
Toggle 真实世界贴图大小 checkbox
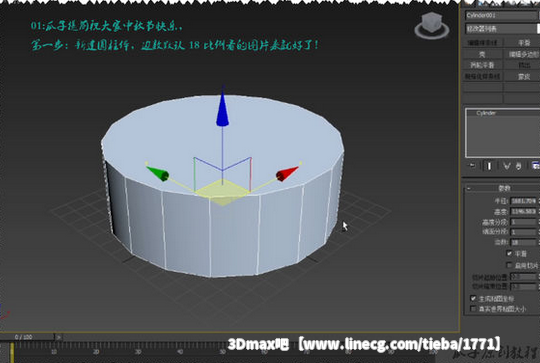pyautogui.click(x=473, y=309)
